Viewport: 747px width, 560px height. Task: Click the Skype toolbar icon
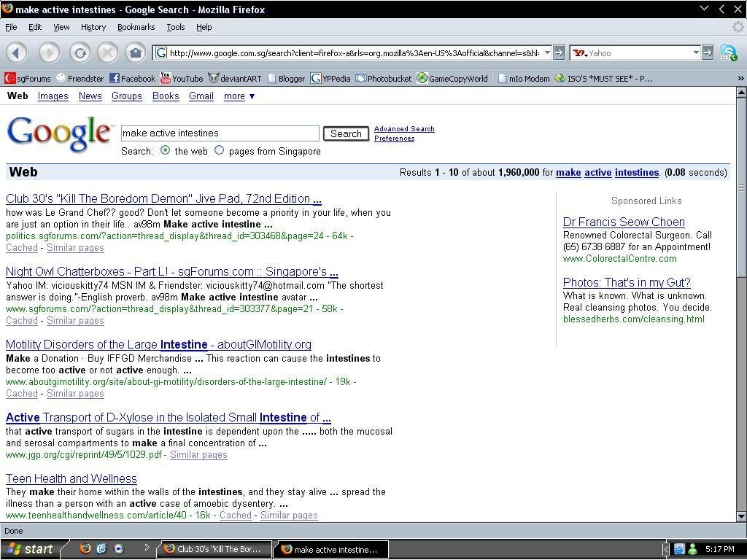[729, 52]
